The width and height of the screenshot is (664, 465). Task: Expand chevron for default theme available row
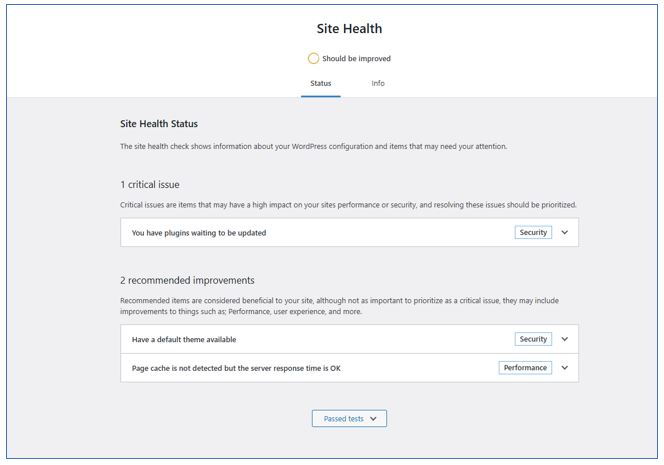[565, 339]
